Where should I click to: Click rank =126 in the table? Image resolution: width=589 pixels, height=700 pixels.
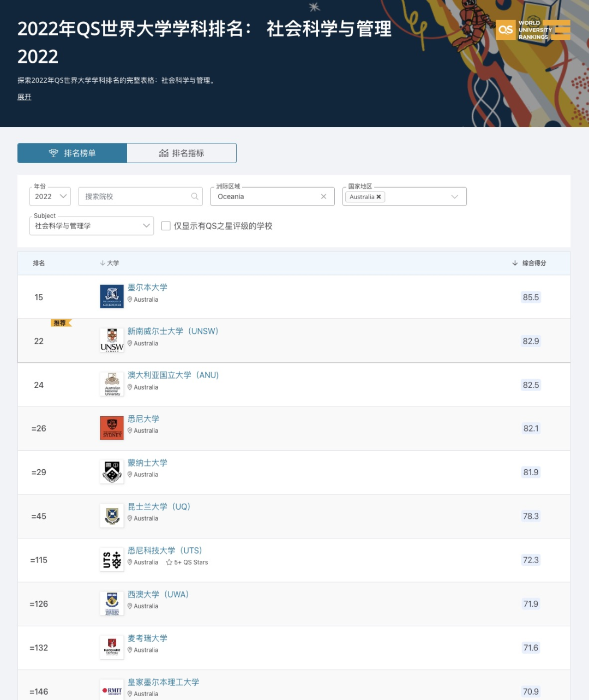coord(39,604)
